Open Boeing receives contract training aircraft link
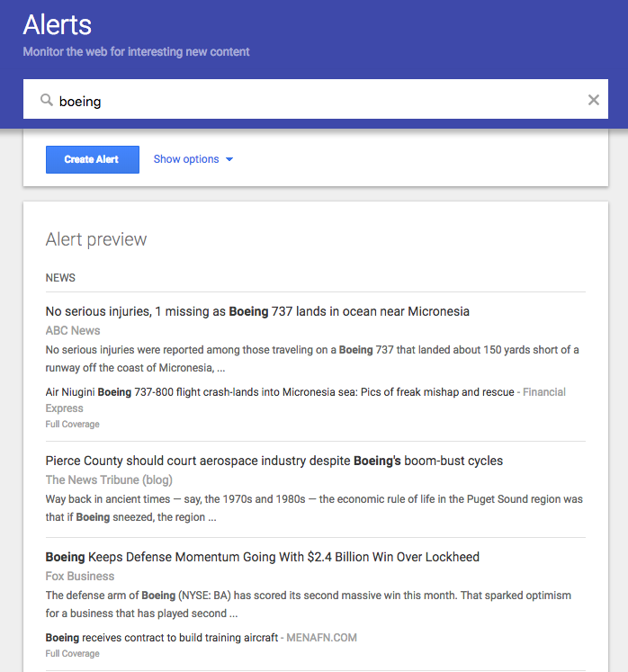Viewport: 628px width, 672px height. coord(162,638)
